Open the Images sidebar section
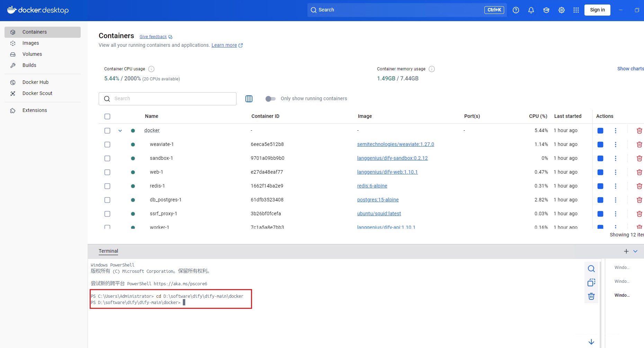The height and width of the screenshot is (348, 644). point(43,43)
